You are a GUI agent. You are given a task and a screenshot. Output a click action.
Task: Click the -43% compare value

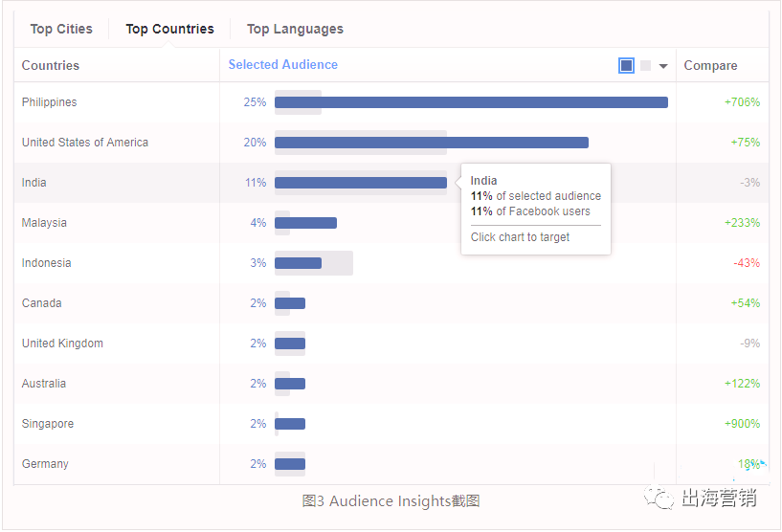pos(747,263)
